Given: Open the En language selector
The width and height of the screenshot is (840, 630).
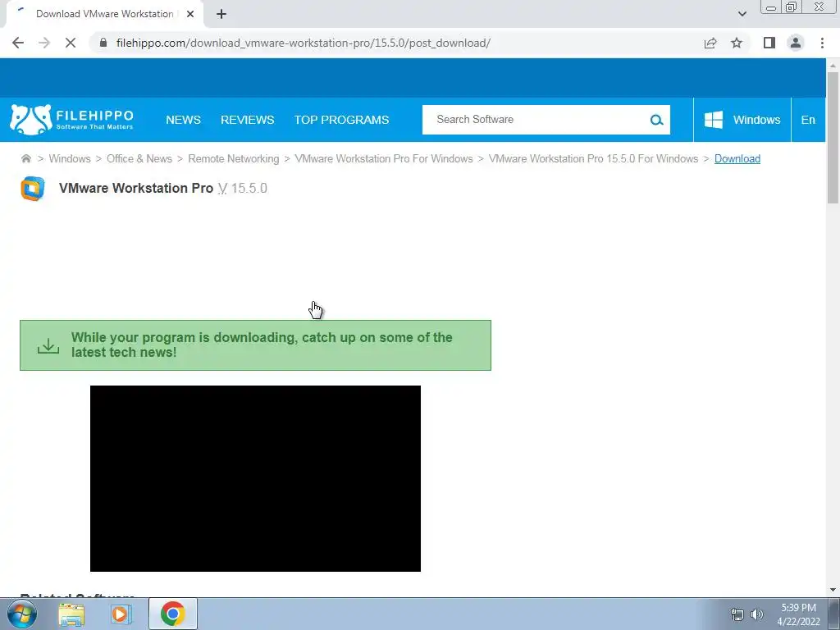Looking at the screenshot, I should click(x=808, y=120).
